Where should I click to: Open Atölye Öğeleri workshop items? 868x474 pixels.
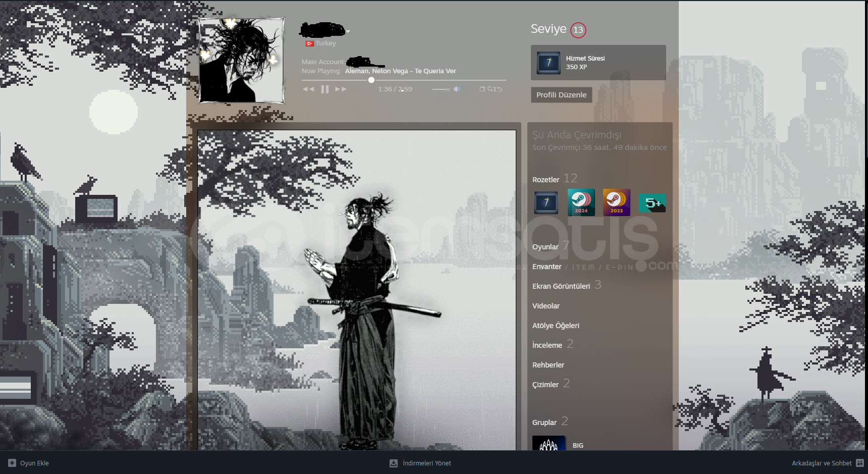(x=556, y=326)
